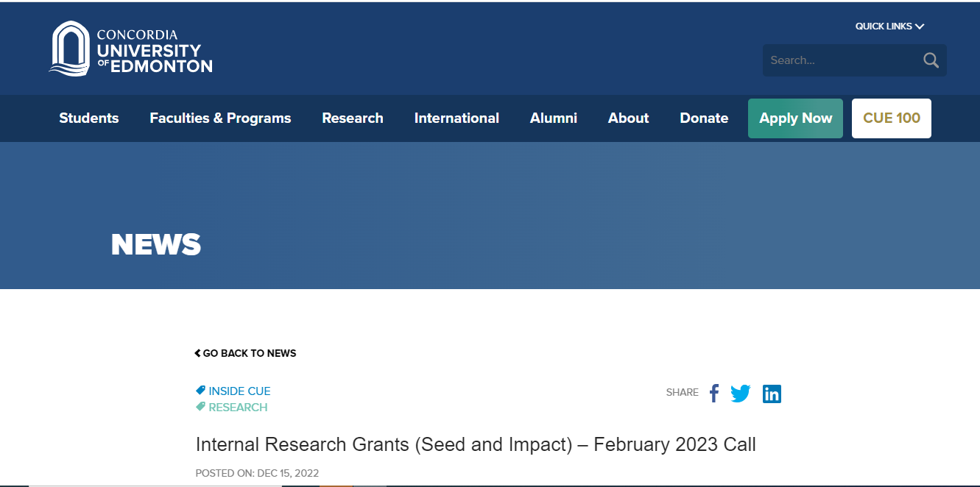Share the article on Twitter
Screen dimensions: 980x487
tap(741, 394)
